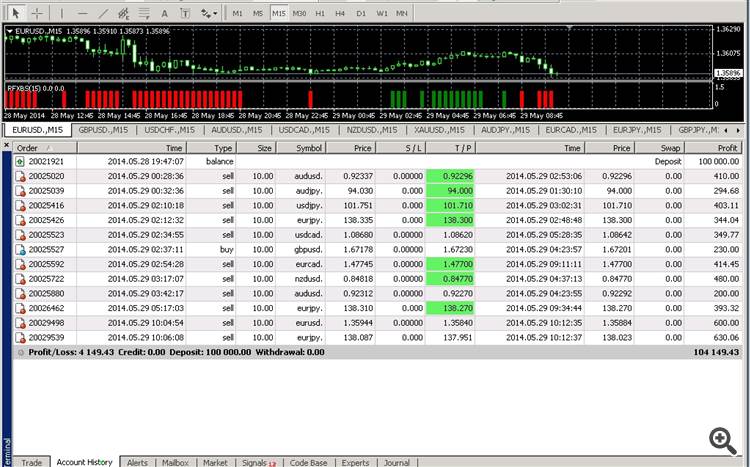Image resolution: width=750 pixels, height=467 pixels.
Task: Click the green T/P cell 1.47700
Action: tap(450, 264)
